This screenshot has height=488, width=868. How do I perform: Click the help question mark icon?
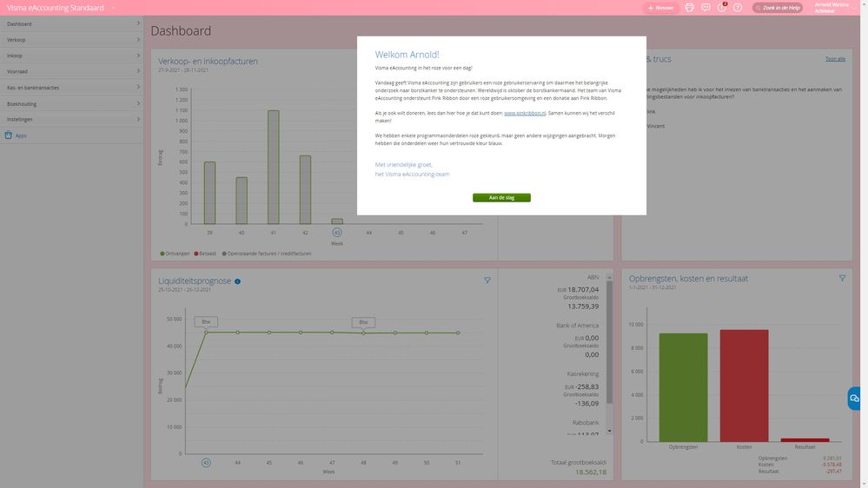[x=738, y=8]
